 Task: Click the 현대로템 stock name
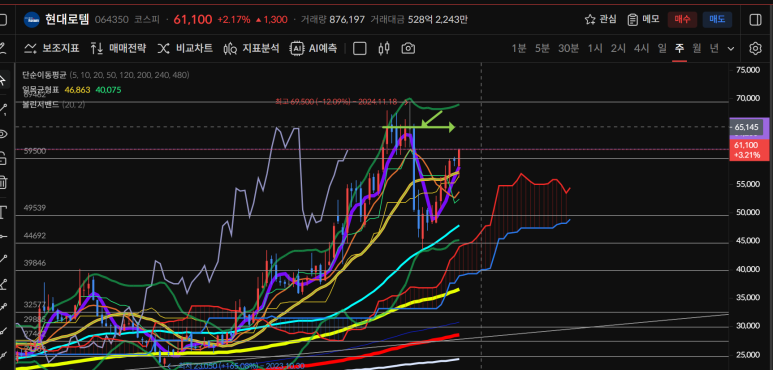[x=67, y=20]
